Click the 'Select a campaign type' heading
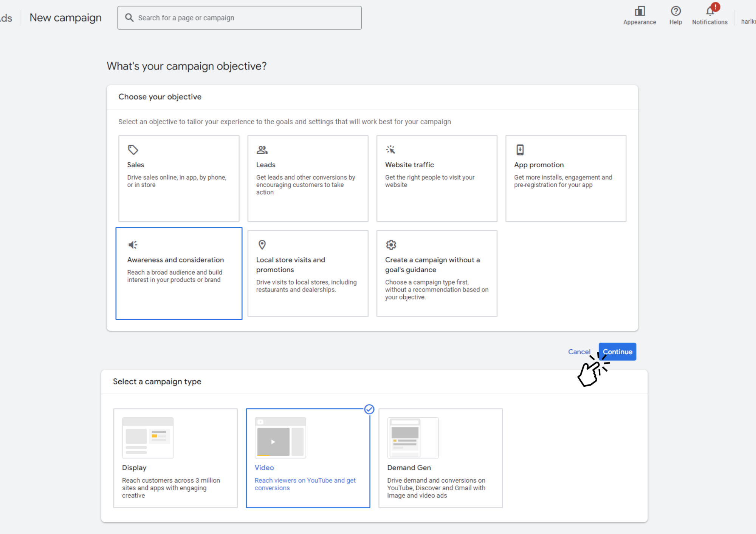 (x=157, y=381)
